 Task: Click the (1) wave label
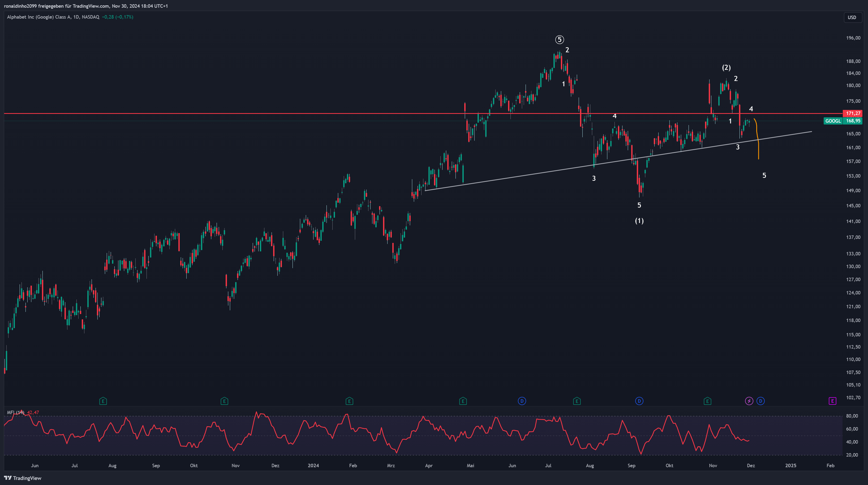point(639,221)
